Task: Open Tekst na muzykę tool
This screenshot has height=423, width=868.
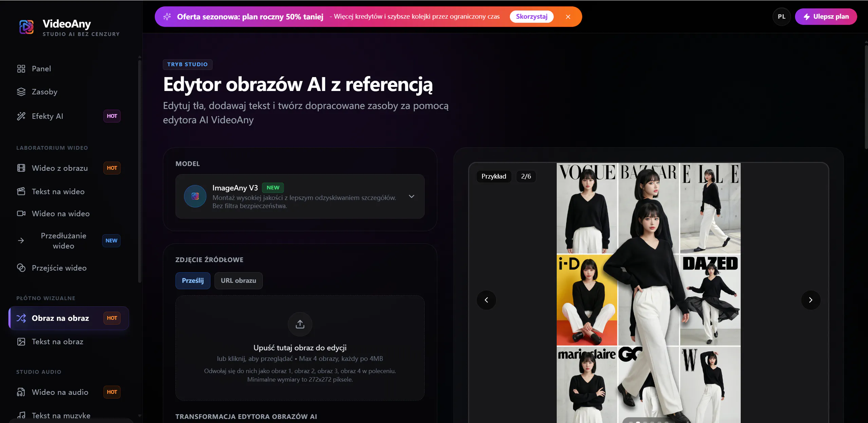Action: (69, 416)
